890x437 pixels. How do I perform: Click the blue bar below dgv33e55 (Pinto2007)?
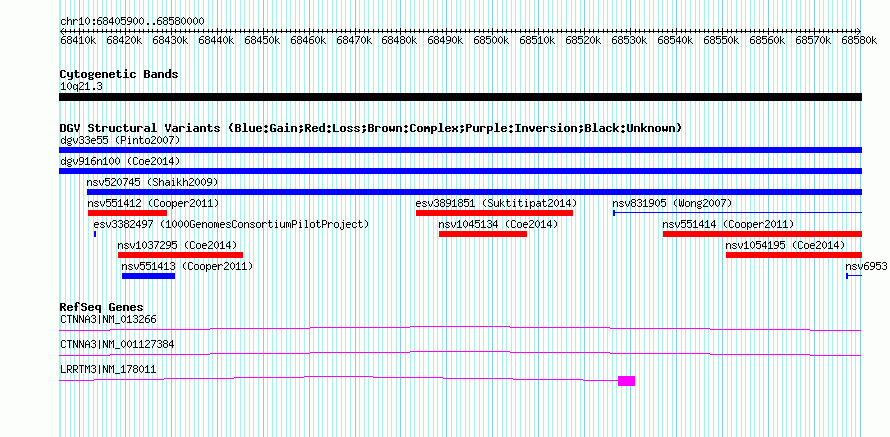coord(460,150)
